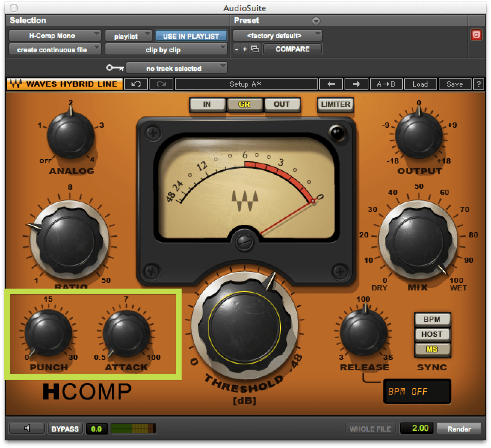Click the red target button at top right
491x448 pixels.
[476, 35]
